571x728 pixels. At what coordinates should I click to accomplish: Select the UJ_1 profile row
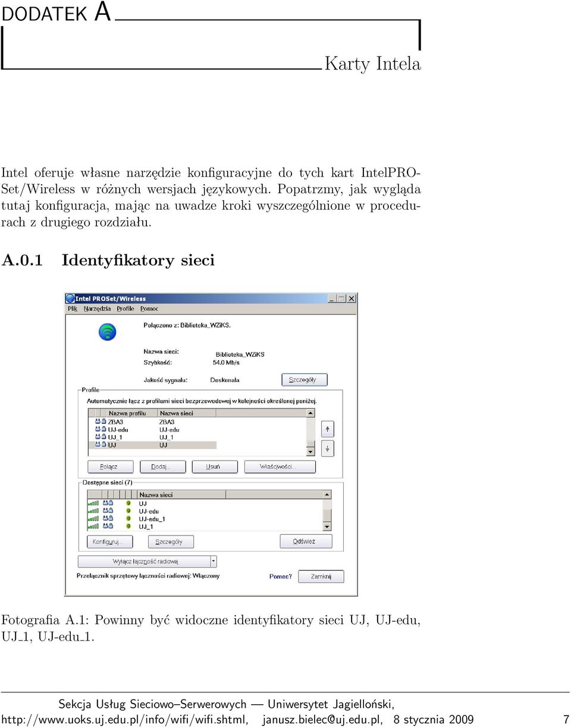click(152, 437)
